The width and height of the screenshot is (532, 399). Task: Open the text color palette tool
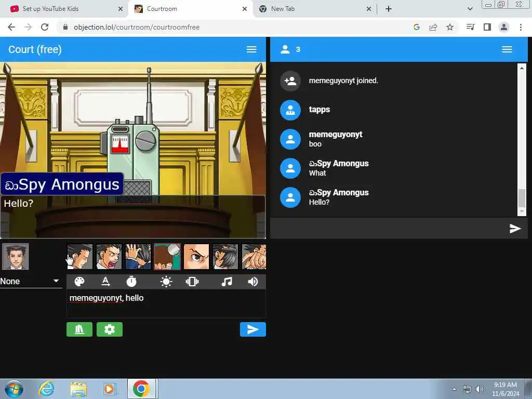pyautogui.click(x=79, y=282)
